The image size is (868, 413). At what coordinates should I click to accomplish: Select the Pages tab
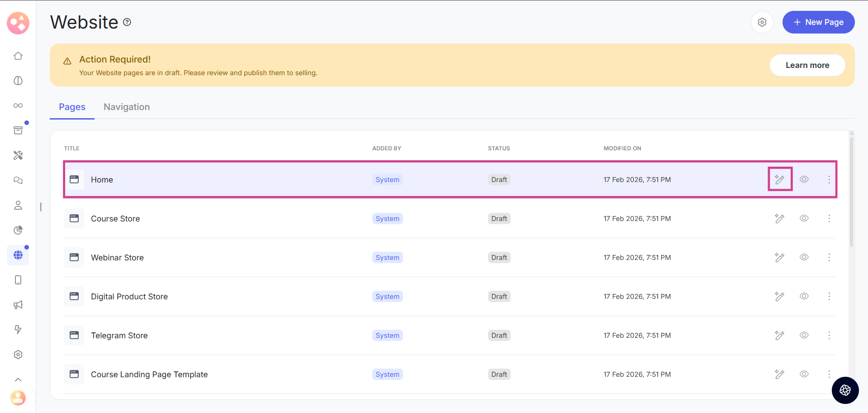[x=72, y=107]
